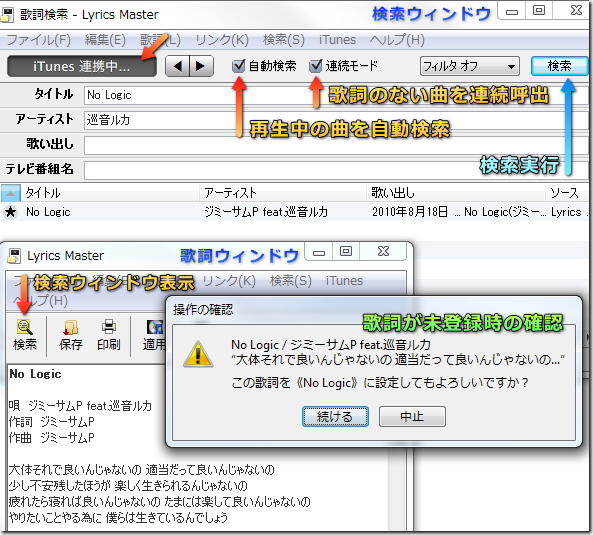The width and height of the screenshot is (593, 535).
Task: Go to next track with right arrow button
Action: click(201, 67)
